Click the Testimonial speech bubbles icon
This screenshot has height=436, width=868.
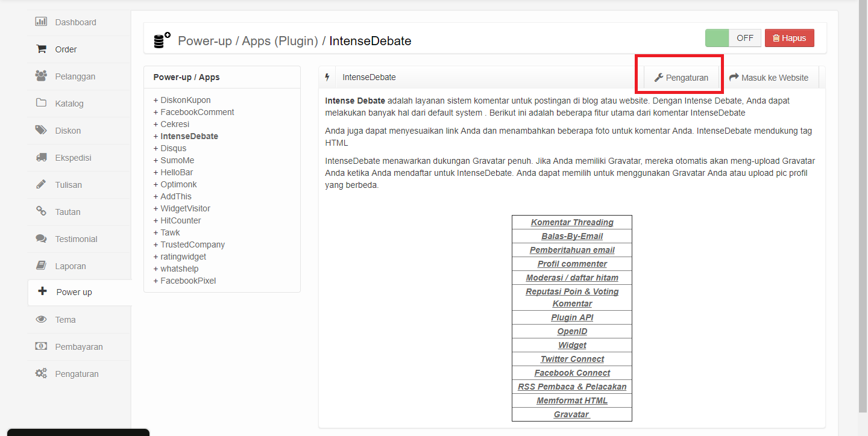point(41,238)
